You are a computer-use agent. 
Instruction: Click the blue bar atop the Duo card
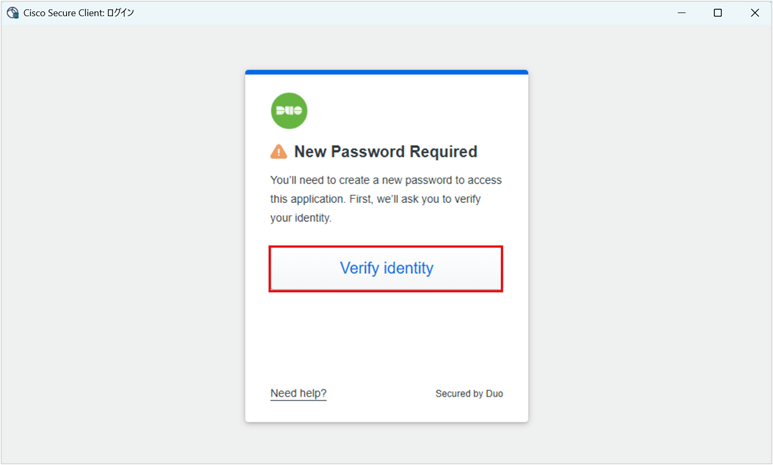(x=386, y=72)
